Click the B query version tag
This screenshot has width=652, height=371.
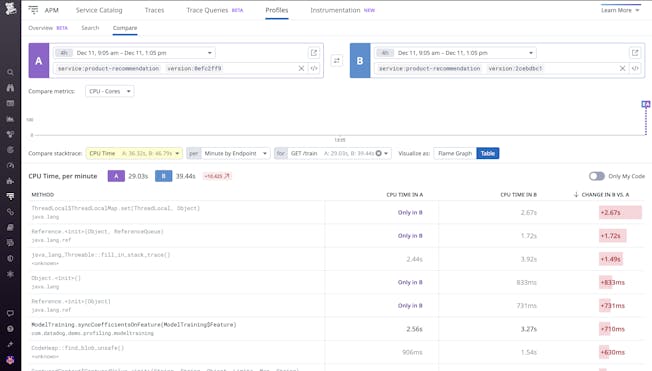coord(515,68)
